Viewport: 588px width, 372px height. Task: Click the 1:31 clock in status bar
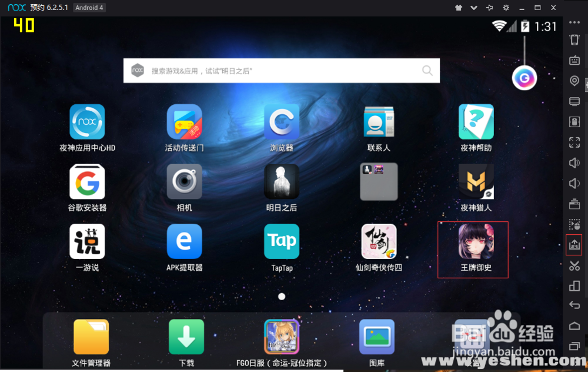545,26
